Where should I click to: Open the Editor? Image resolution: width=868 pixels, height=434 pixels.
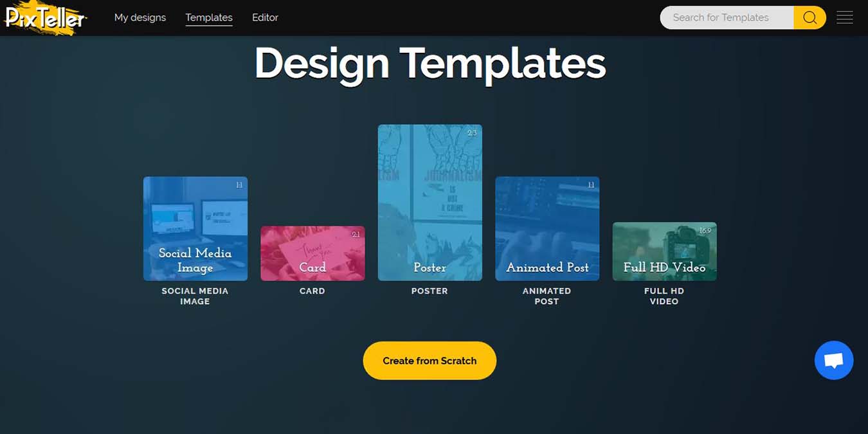click(x=265, y=17)
